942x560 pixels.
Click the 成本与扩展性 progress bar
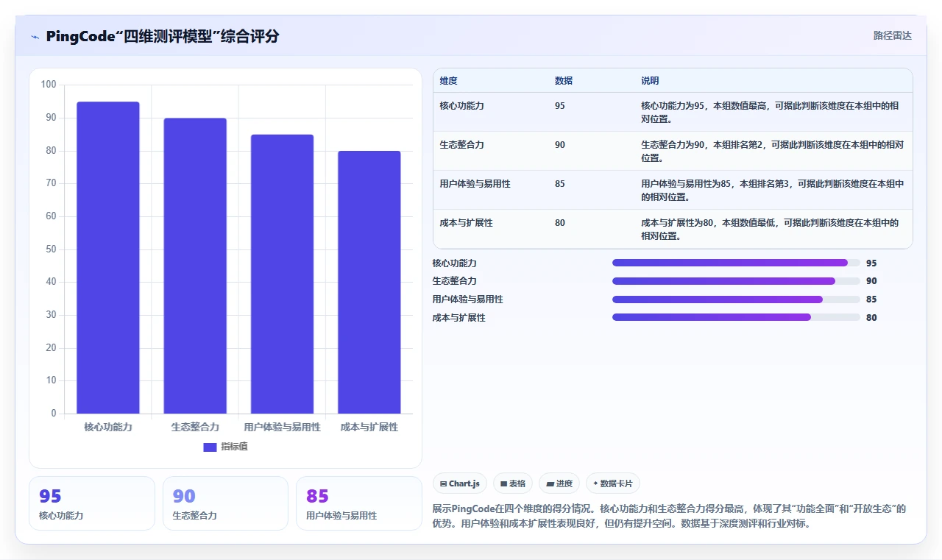point(736,317)
